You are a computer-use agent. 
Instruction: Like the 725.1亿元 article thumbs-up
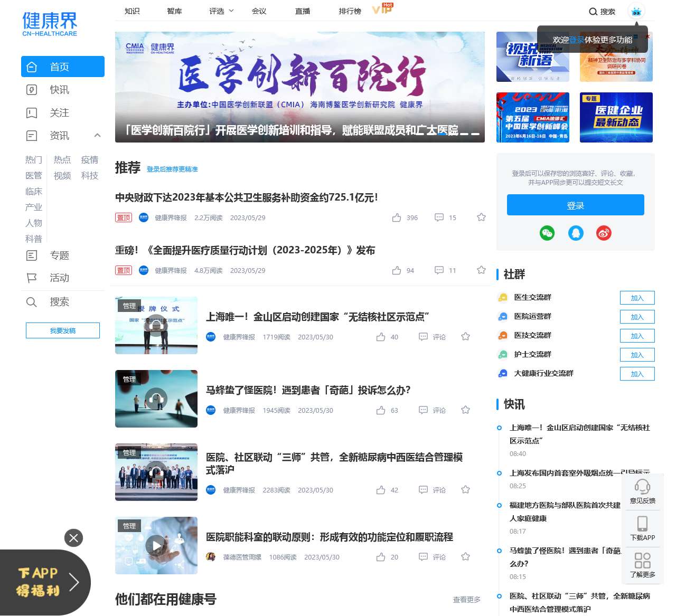(396, 217)
